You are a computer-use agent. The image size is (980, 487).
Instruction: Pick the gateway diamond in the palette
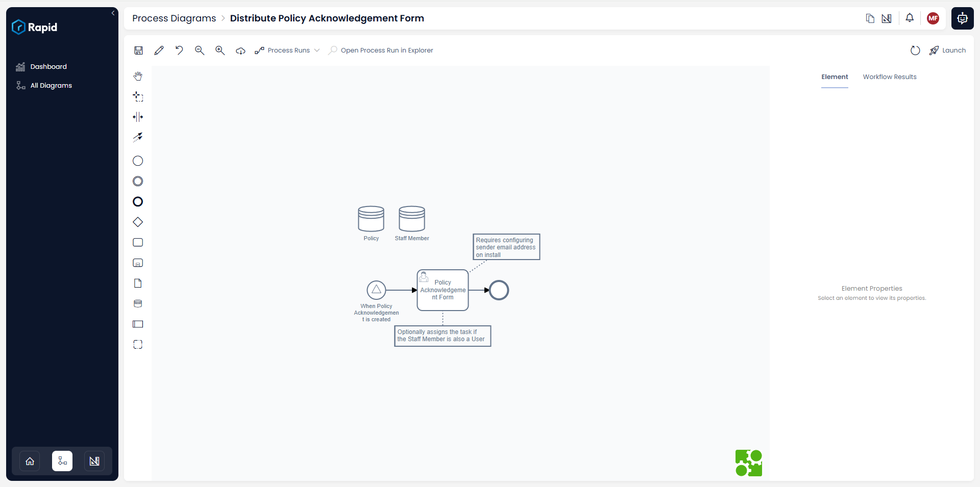(x=138, y=222)
